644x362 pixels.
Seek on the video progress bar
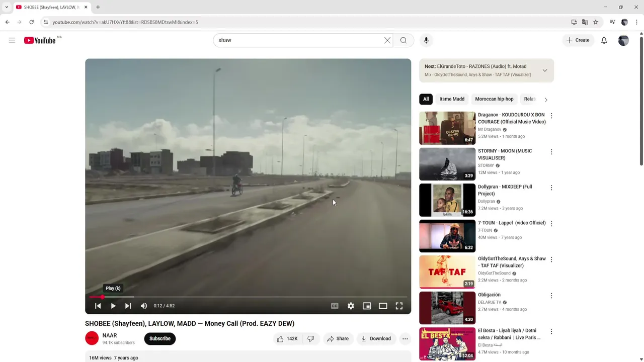tap(248, 297)
